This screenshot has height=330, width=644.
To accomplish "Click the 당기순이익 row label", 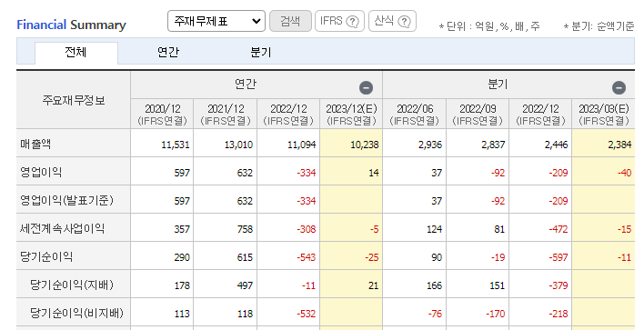I will point(46,256).
